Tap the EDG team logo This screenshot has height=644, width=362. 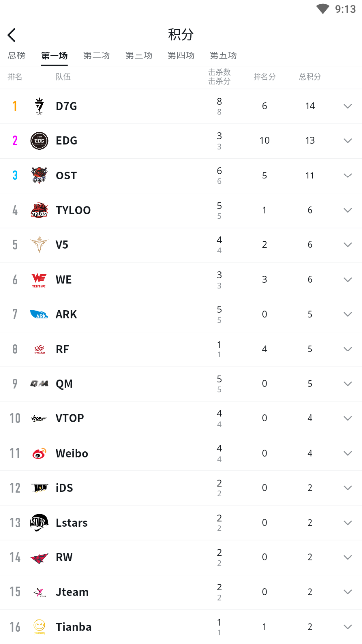[x=39, y=141]
